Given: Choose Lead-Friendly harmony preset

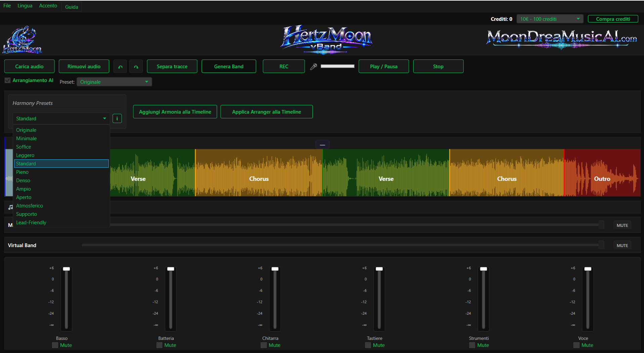Looking at the screenshot, I should coord(61,223).
